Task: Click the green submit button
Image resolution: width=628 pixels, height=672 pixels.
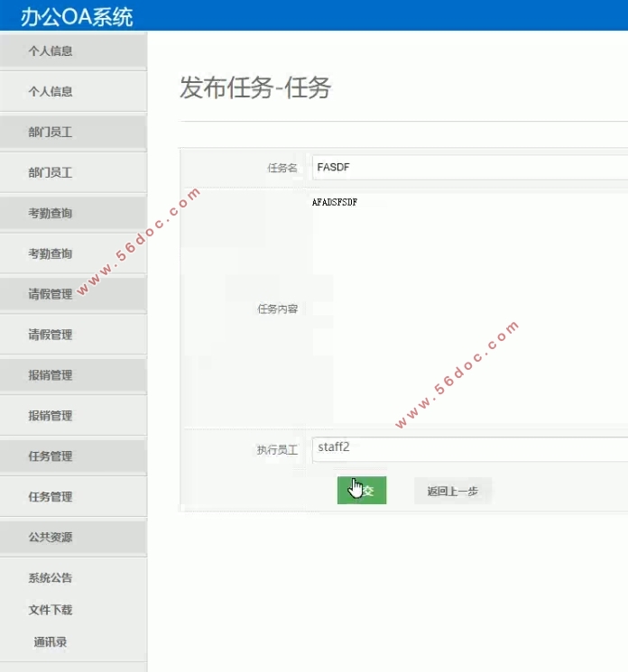Action: coord(362,490)
